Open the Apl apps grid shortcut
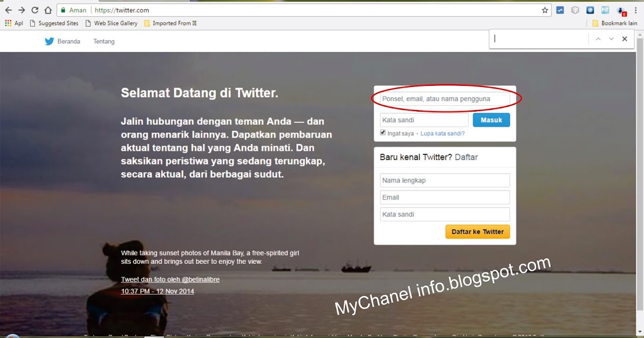Viewport: 644px width, 338px height. [x=14, y=23]
